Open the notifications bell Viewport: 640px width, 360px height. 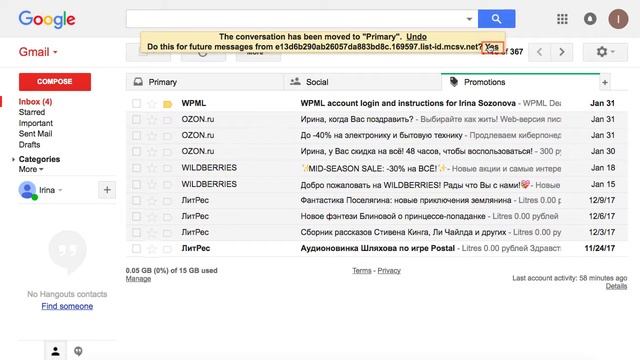590,19
